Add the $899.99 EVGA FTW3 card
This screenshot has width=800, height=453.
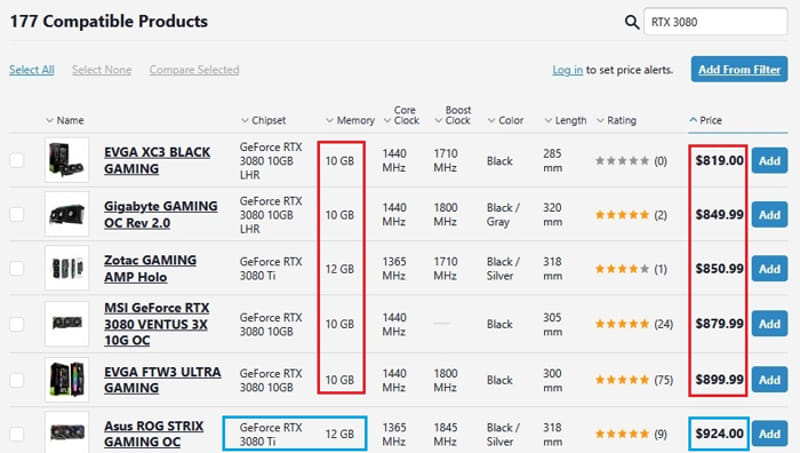769,380
